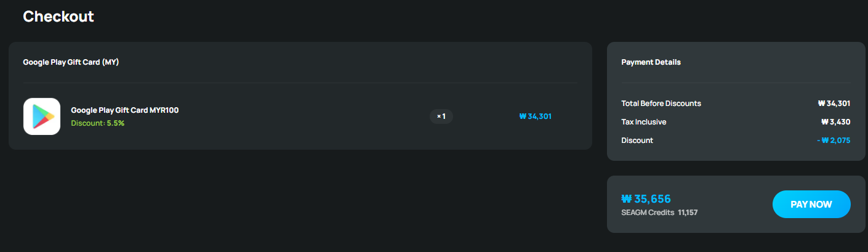Screen dimensions: 868x252
Task: Click the won currency symbol beside the final total
Action: coord(627,199)
